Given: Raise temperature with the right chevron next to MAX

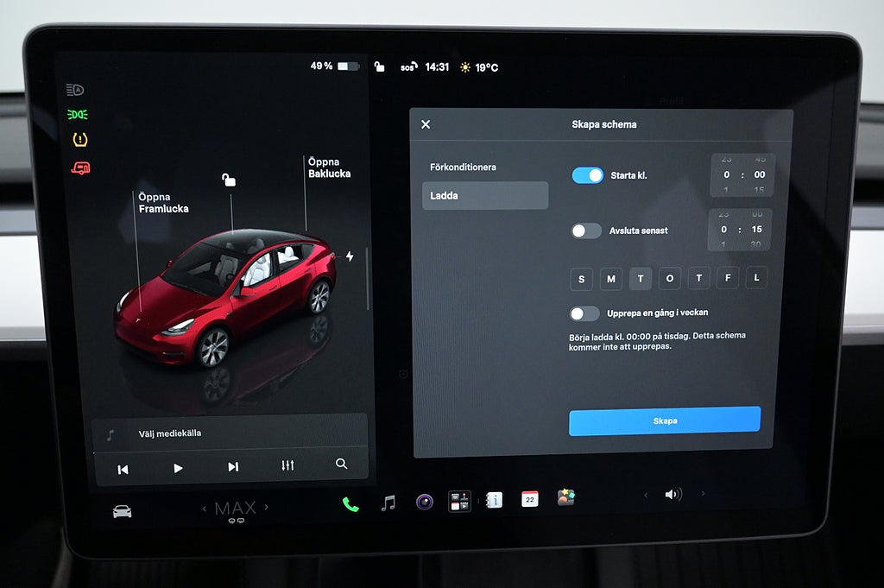Looking at the screenshot, I should click(x=266, y=507).
